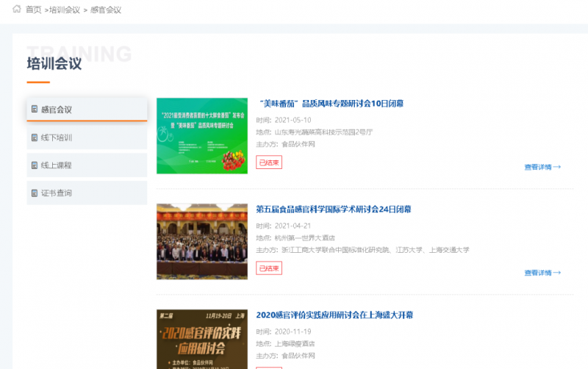The image size is (588, 369).
Task: Click the document icon beside 证书查询
Action: tap(35, 193)
